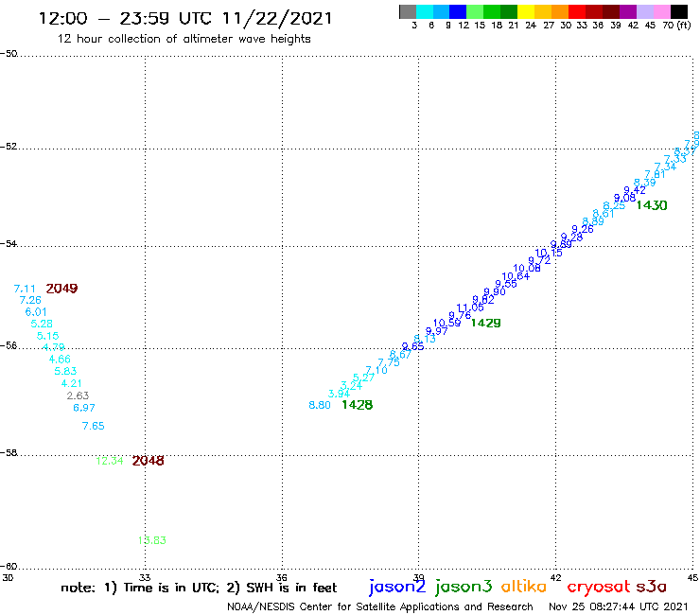Select wave height value '5.15'
Screen dimensions: 700x615
coord(47,336)
